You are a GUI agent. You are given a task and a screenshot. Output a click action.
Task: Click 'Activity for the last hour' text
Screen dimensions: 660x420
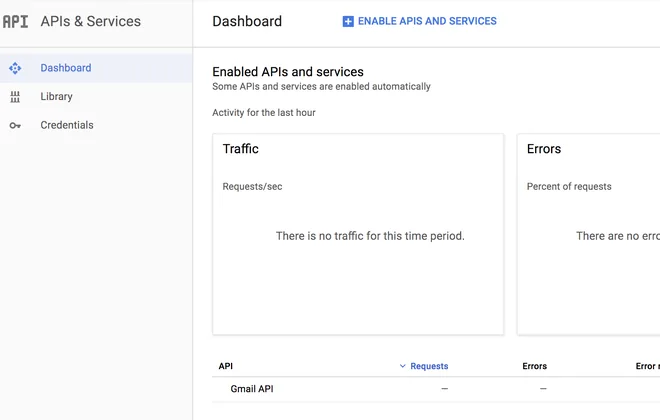(x=264, y=113)
